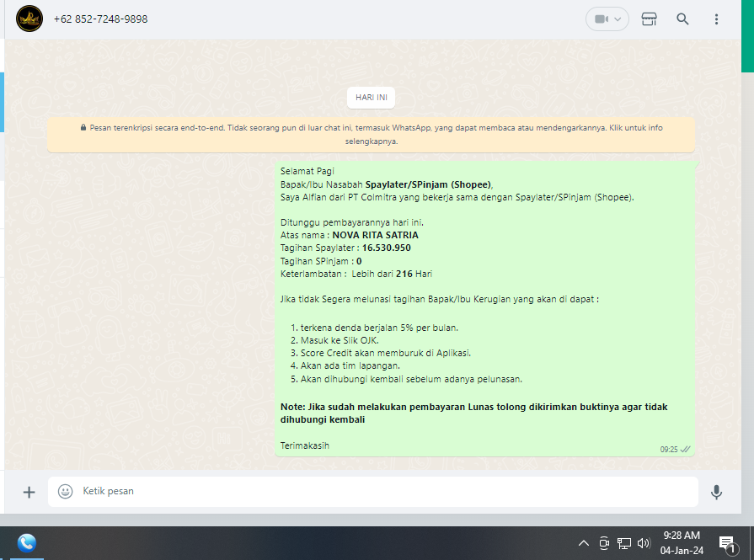Open contact profile picture in chat header
The width and height of the screenshot is (754, 560).
tap(29, 19)
